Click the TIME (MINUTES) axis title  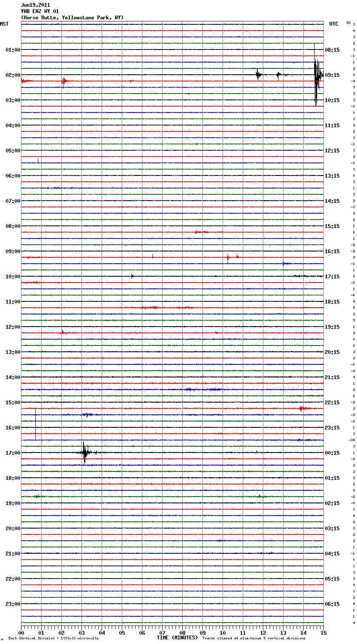point(177,638)
